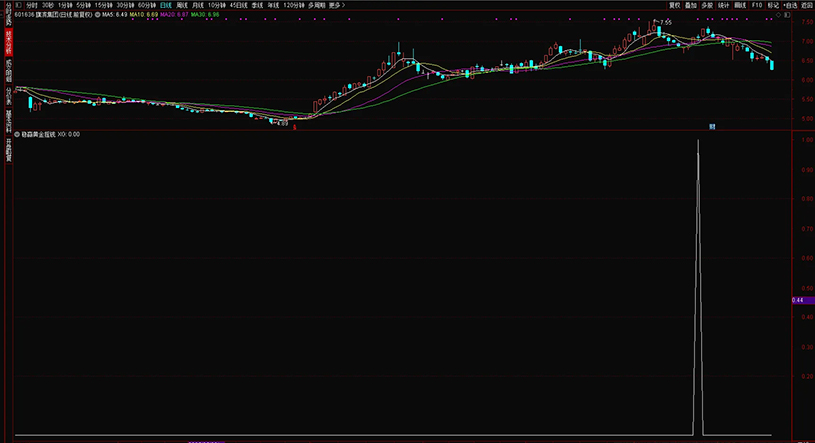Click the MA10: 6.69 indicator label
The height and width of the screenshot is (443, 815).
tap(144, 15)
